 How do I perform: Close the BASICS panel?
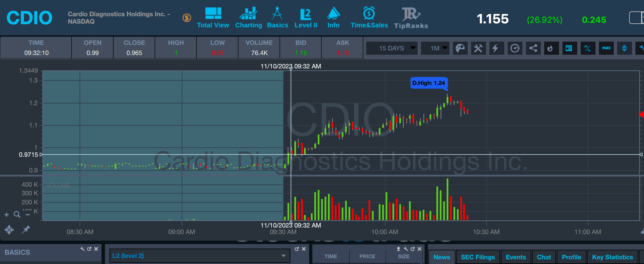point(96,249)
